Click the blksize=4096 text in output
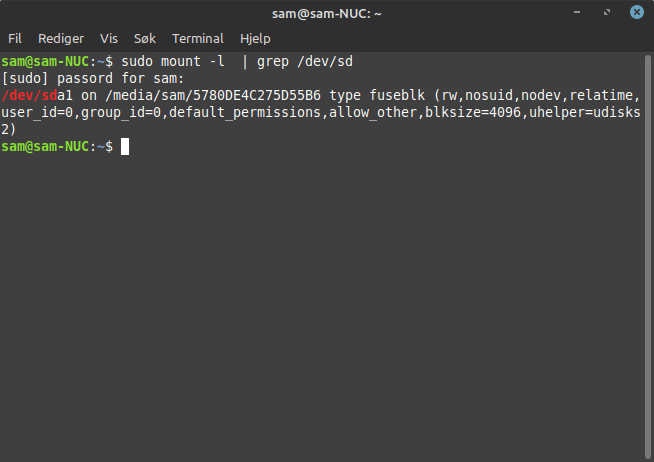This screenshot has width=654, height=462. click(x=473, y=112)
